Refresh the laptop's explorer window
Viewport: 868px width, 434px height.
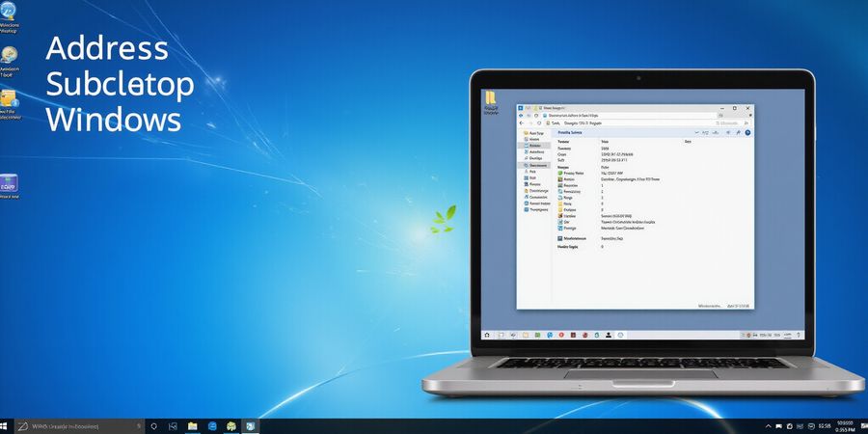(x=539, y=122)
